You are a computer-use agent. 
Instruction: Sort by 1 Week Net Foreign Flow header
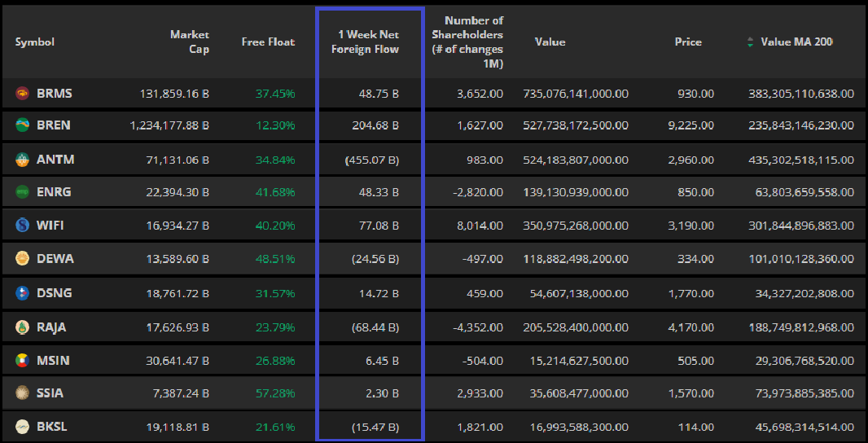[x=369, y=42]
